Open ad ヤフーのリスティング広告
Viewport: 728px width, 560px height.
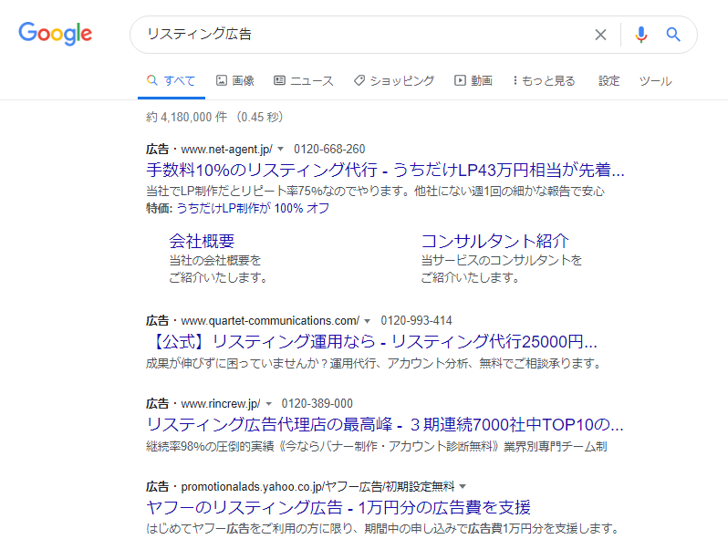338,507
